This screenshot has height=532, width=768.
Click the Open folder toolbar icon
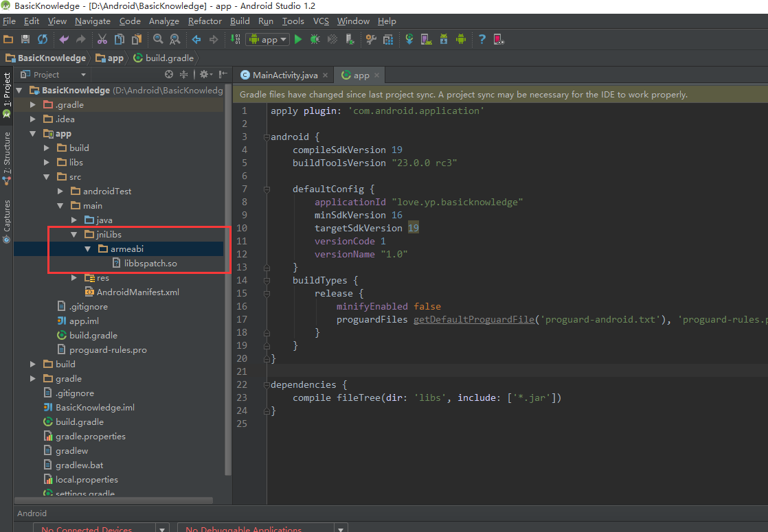(8, 40)
